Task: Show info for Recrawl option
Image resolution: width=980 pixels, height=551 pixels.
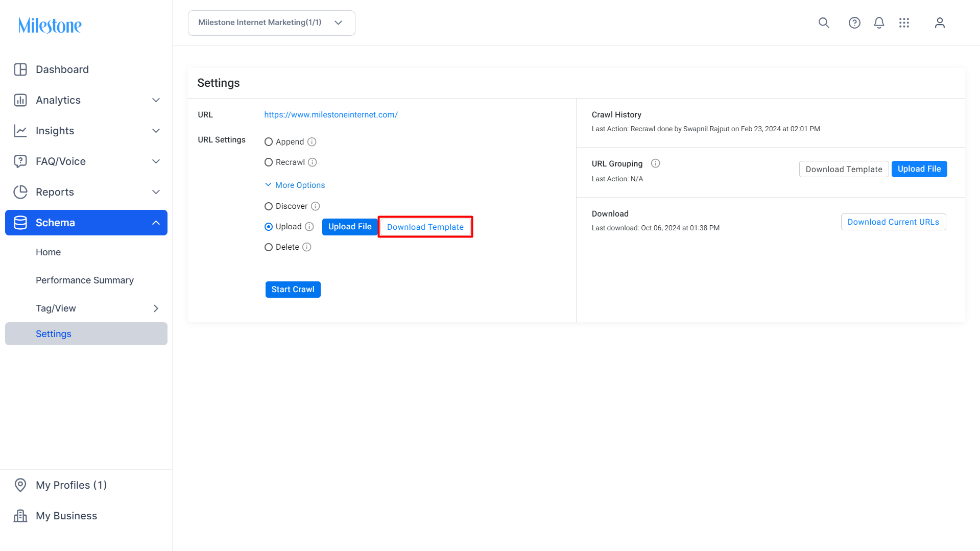Action: (313, 162)
